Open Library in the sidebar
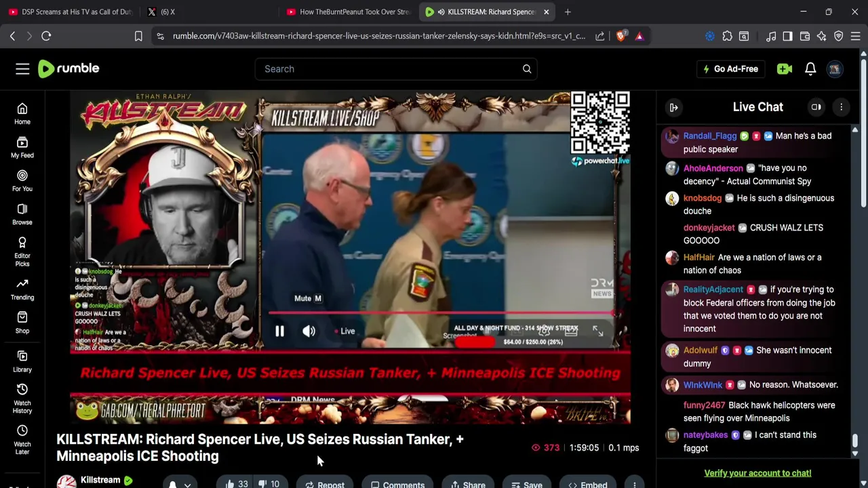Image resolution: width=868 pixels, height=488 pixels. coord(22,361)
